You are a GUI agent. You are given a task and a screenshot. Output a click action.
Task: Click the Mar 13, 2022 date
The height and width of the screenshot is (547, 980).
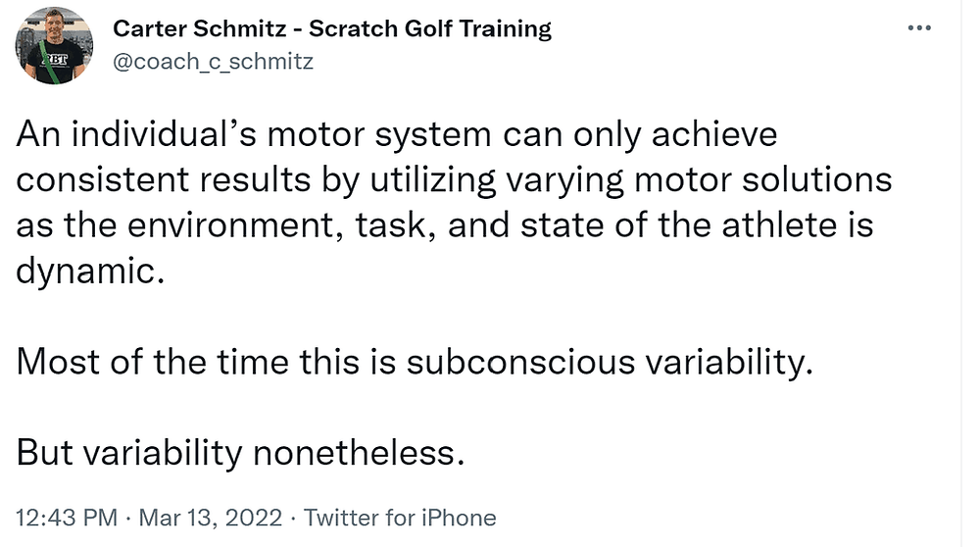pos(210,518)
